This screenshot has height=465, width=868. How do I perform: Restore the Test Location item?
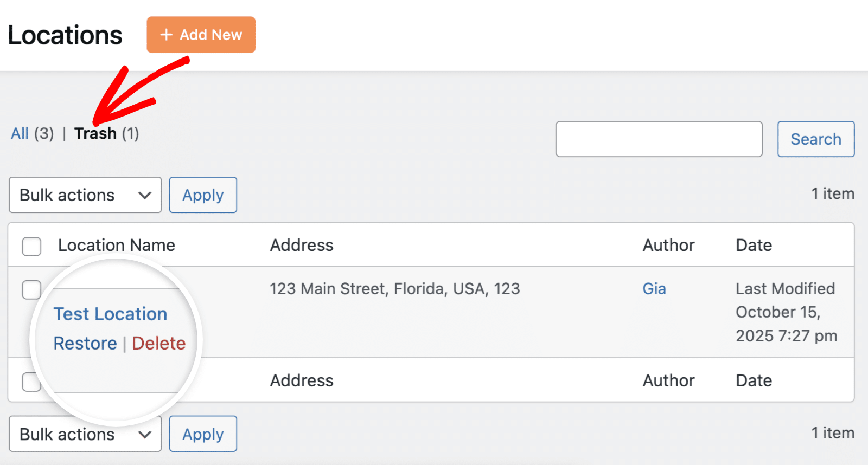click(85, 343)
